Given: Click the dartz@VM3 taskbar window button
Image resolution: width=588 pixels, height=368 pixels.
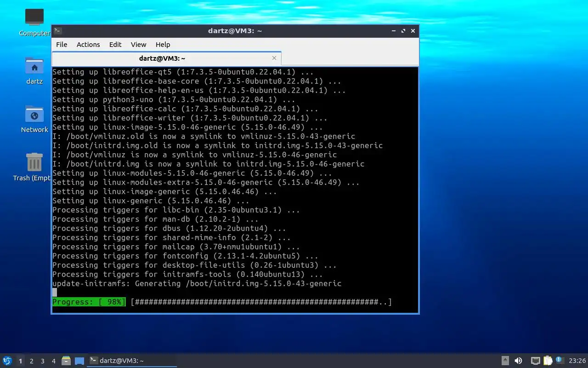Looking at the screenshot, I should tap(132, 361).
